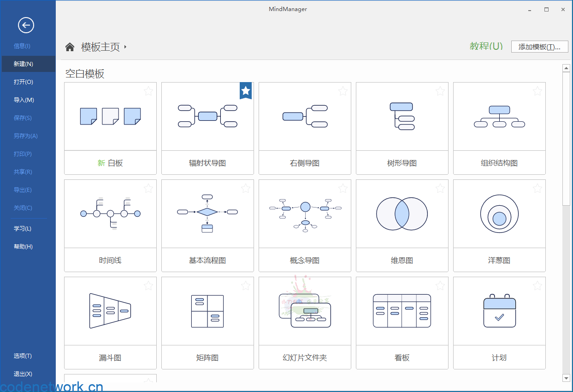
Task: Unfavorite the 辐射状导图 template star
Action: [246, 90]
